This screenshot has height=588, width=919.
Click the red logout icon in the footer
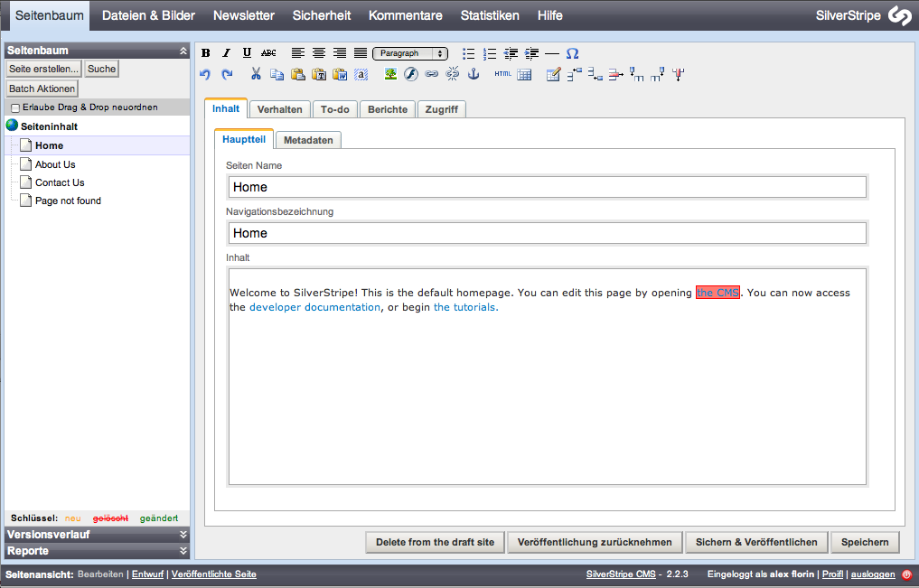click(906, 574)
